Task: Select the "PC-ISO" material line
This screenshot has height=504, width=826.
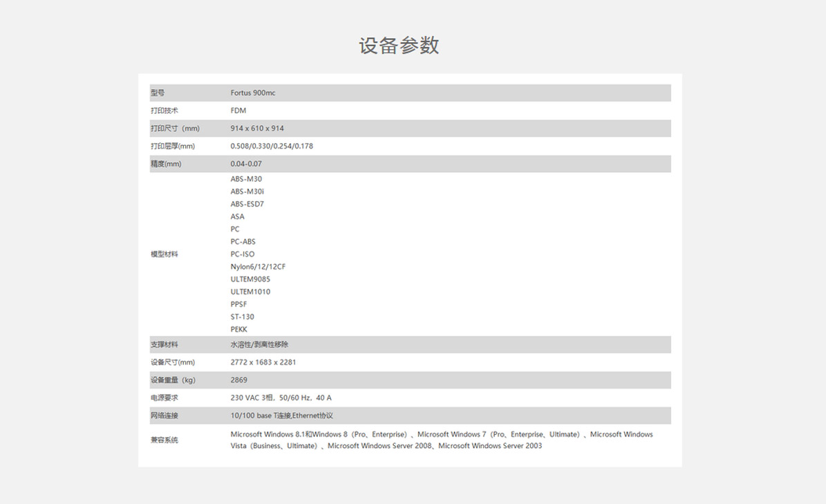Action: tap(243, 254)
